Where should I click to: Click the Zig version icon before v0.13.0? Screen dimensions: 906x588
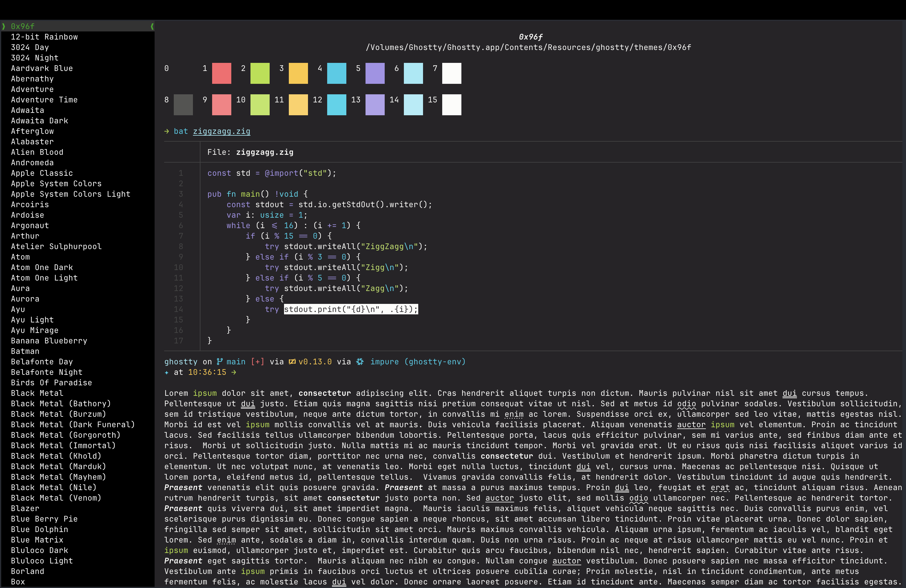coord(292,362)
